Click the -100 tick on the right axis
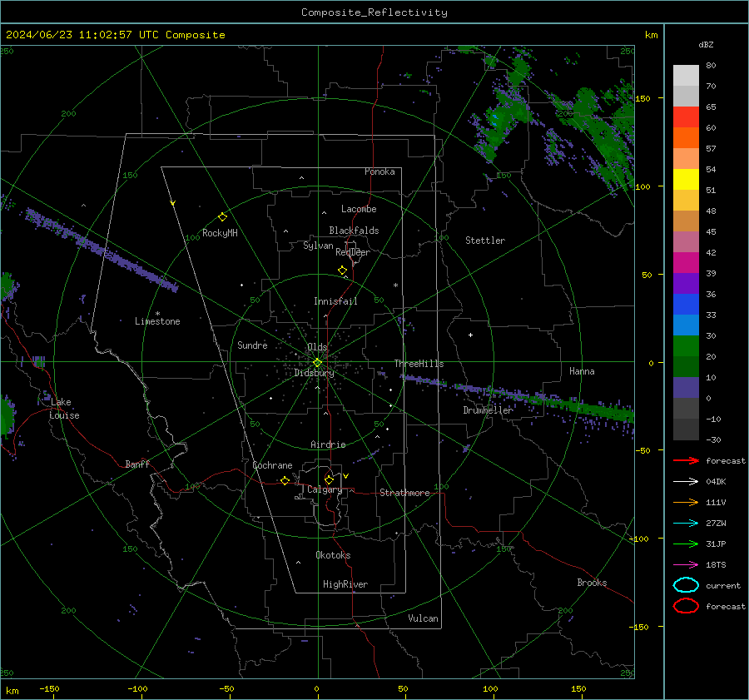This screenshot has height=700, width=749. pos(640,539)
